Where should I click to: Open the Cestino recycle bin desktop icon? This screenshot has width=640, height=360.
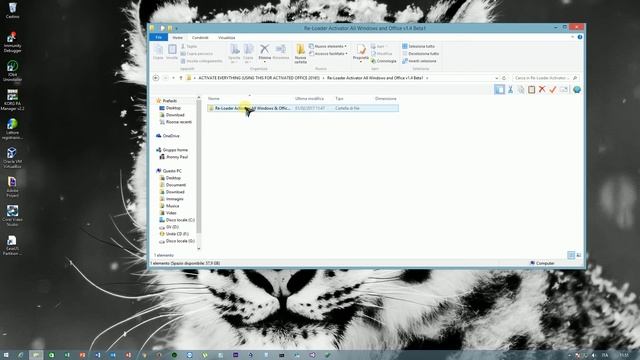click(12, 10)
